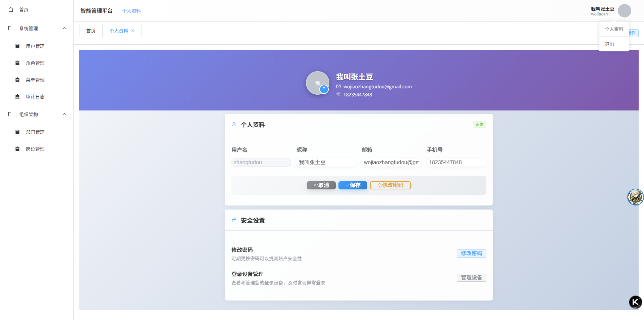Click the 管理设备 button
This screenshot has width=644, height=320.
(x=472, y=278)
